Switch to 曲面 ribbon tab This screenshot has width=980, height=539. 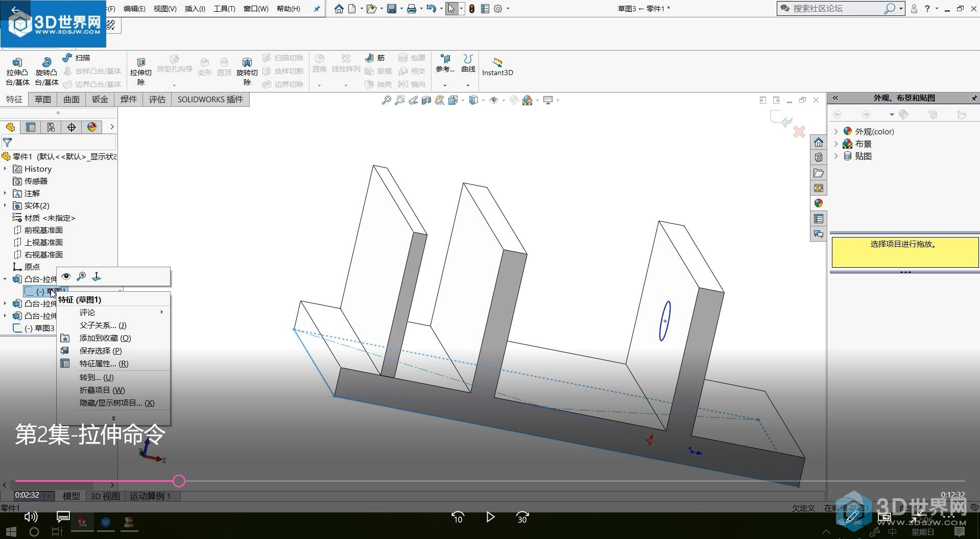(x=71, y=99)
